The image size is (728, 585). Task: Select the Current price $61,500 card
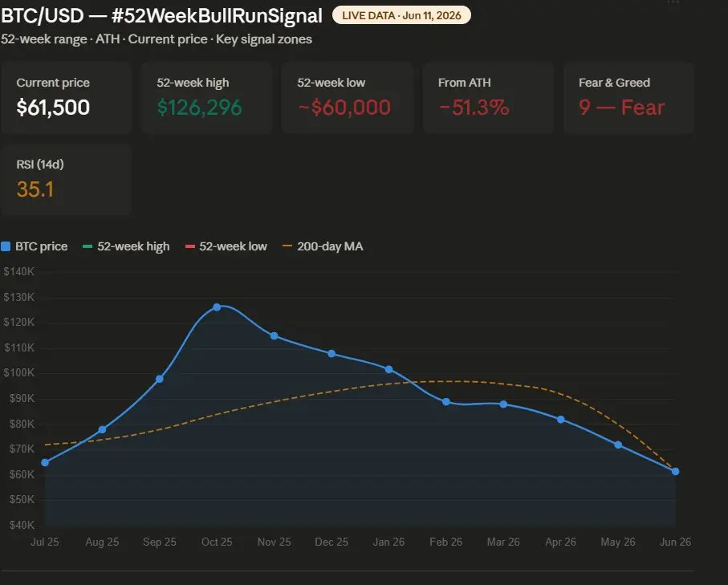coord(67,98)
